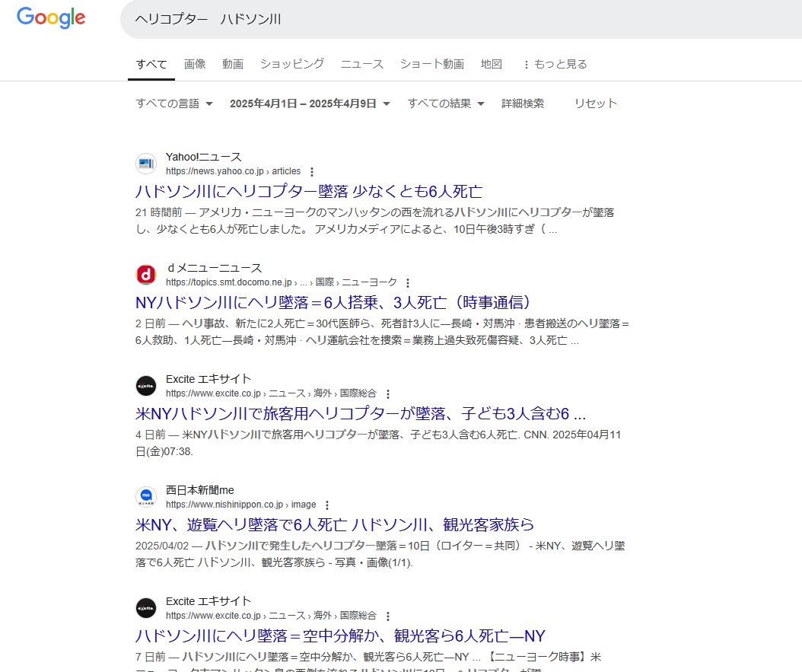802x672 pixels.
Task: Switch to the 画像 tab
Action: pyautogui.click(x=195, y=64)
